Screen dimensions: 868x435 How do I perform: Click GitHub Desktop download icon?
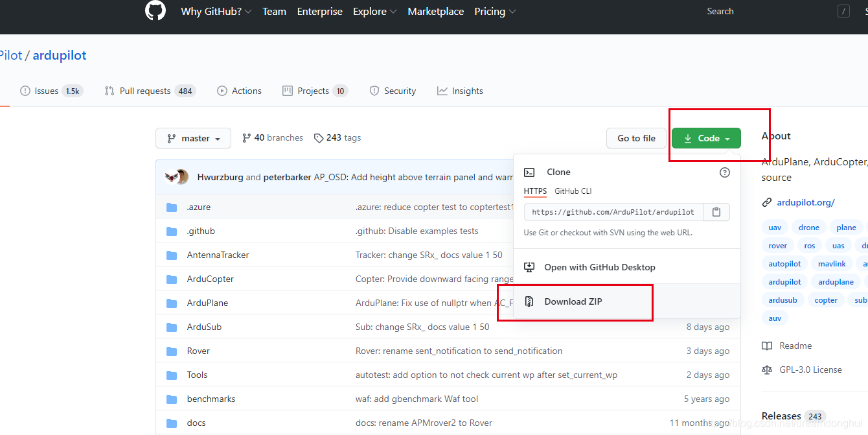pos(529,267)
